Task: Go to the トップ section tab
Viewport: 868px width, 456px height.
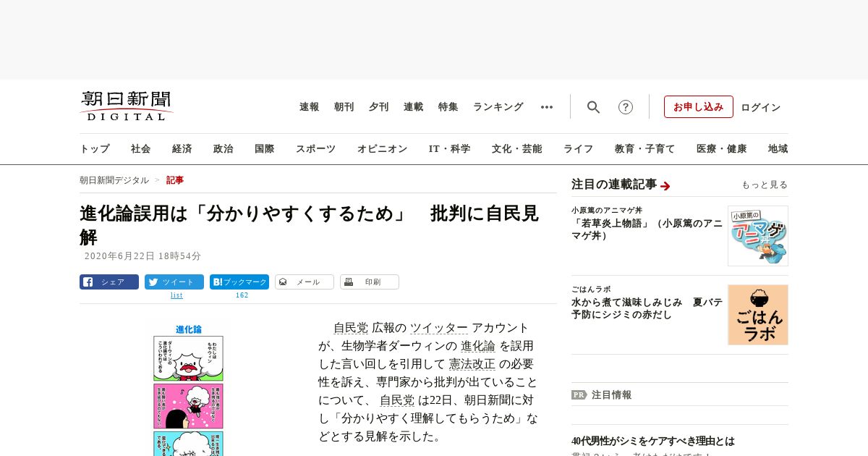Action: click(95, 149)
